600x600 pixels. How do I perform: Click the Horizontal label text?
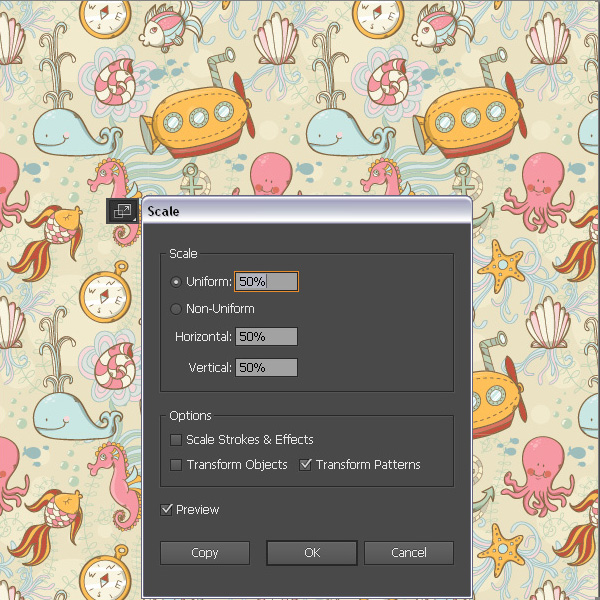(203, 337)
